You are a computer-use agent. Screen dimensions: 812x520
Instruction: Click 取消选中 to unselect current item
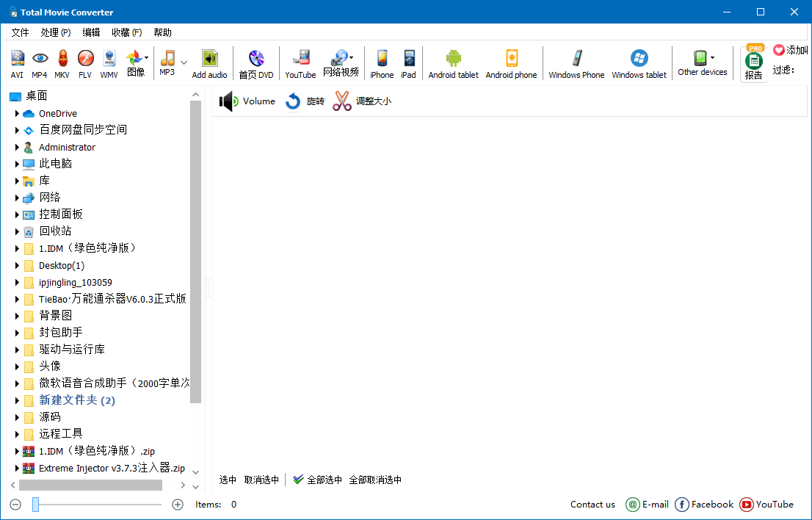point(261,479)
